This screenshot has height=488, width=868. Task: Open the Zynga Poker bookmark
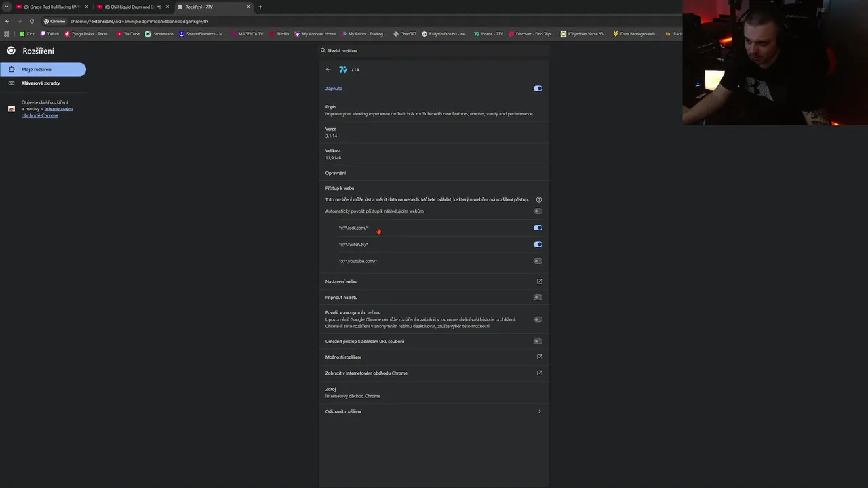point(87,33)
